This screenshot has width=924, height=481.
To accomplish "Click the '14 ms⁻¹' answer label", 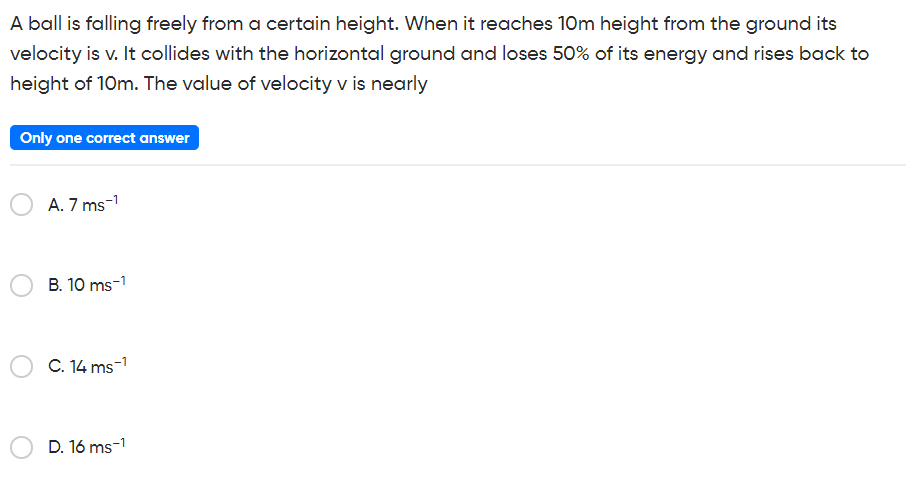I will pos(98,365).
